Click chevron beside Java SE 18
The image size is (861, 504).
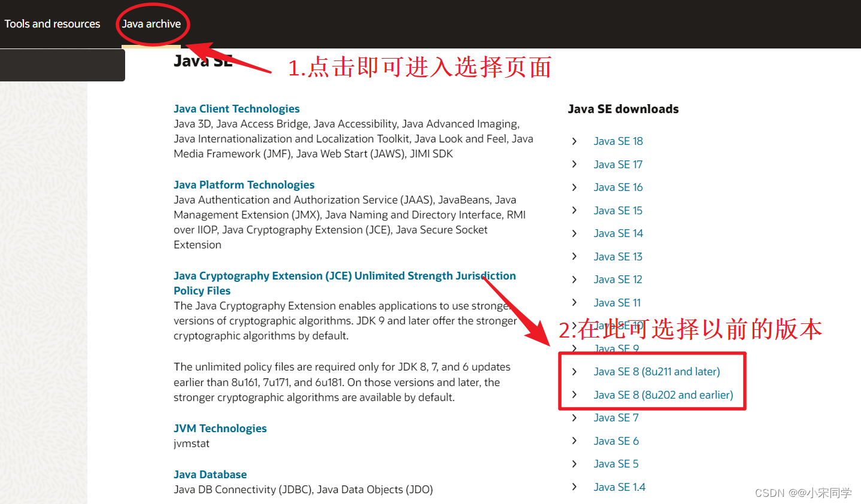point(574,141)
